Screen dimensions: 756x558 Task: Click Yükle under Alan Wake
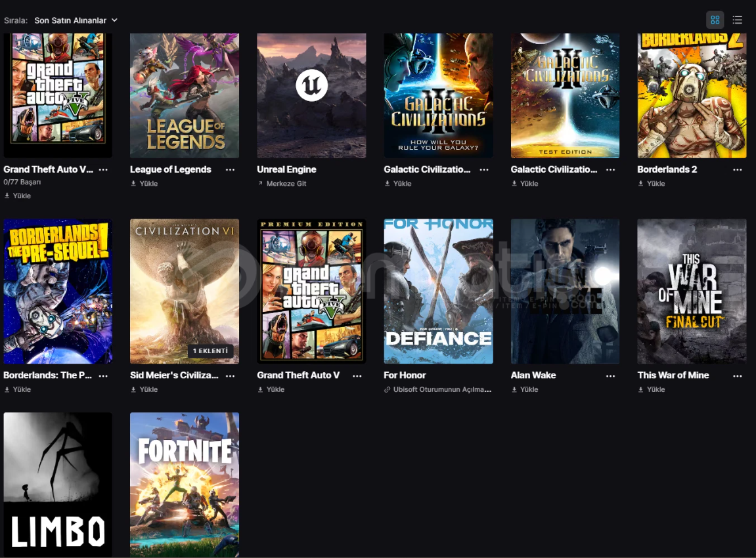(525, 389)
